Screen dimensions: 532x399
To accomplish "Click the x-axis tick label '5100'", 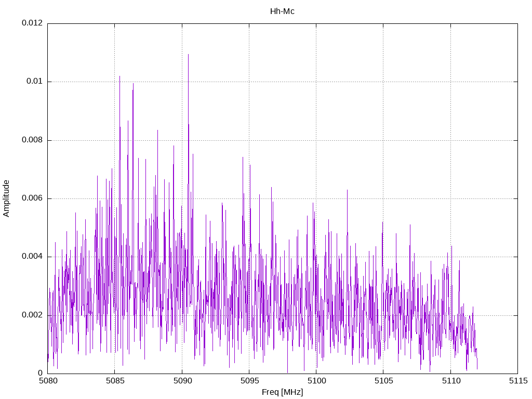I will (x=316, y=381).
